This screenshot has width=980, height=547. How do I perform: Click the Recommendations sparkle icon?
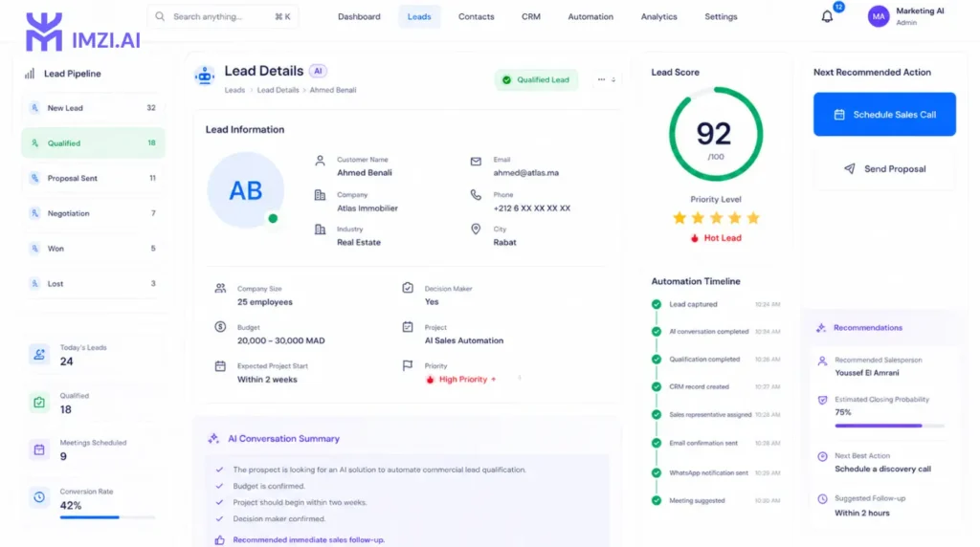point(821,328)
